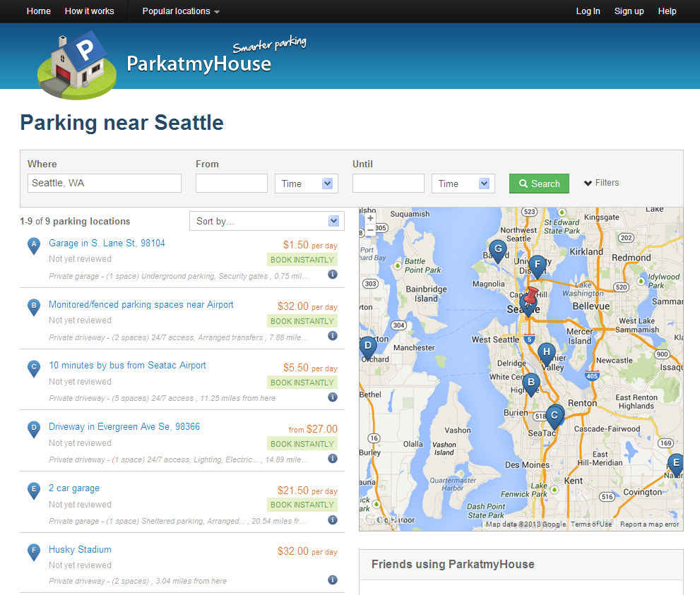The height and width of the screenshot is (595, 700).
Task: Zoom out the map with minus button
Action: click(370, 230)
